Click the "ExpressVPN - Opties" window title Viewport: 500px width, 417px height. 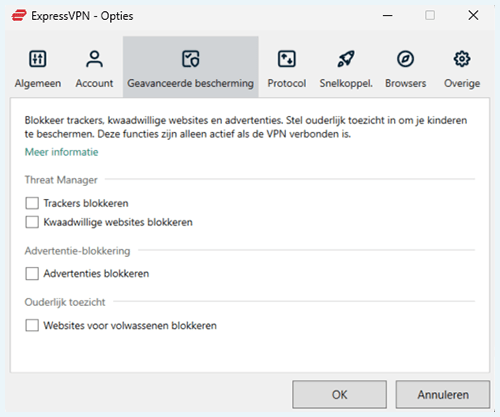pyautogui.click(x=82, y=16)
